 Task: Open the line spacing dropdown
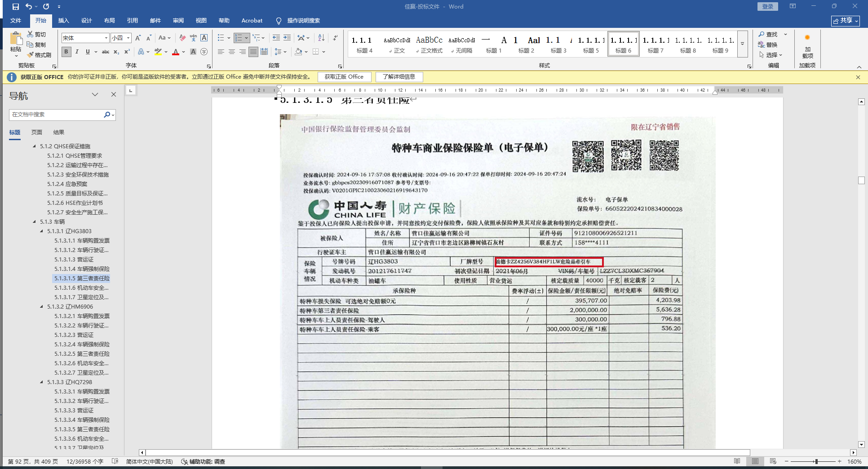coord(280,52)
